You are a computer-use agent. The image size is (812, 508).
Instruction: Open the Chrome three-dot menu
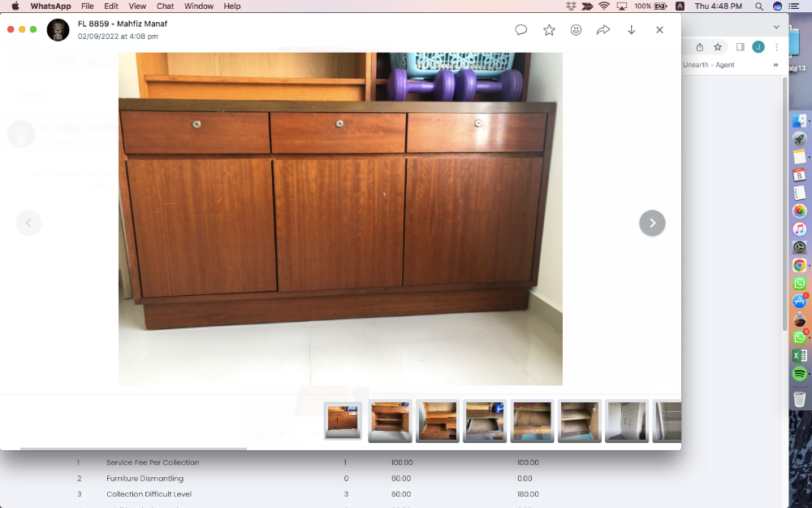click(x=777, y=47)
